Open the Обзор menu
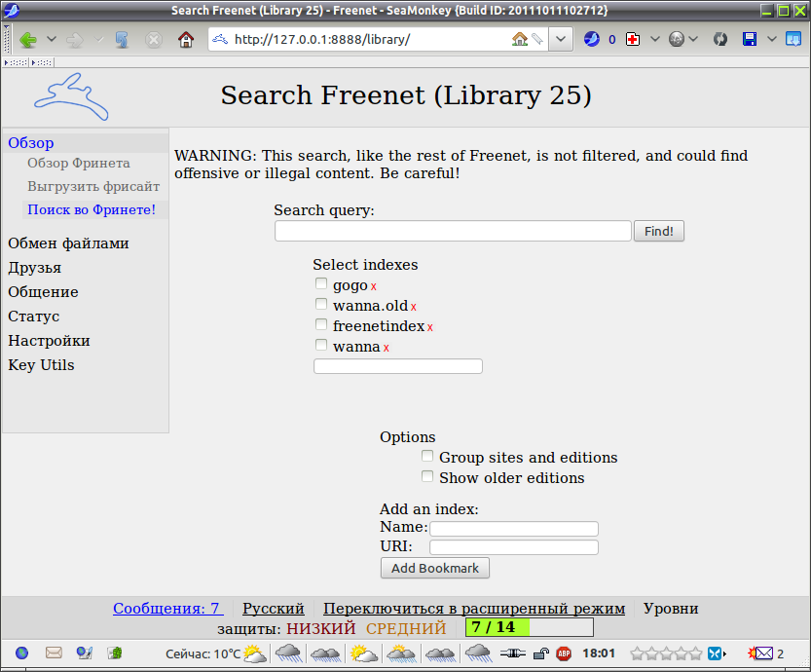The image size is (811, 672). click(x=31, y=143)
